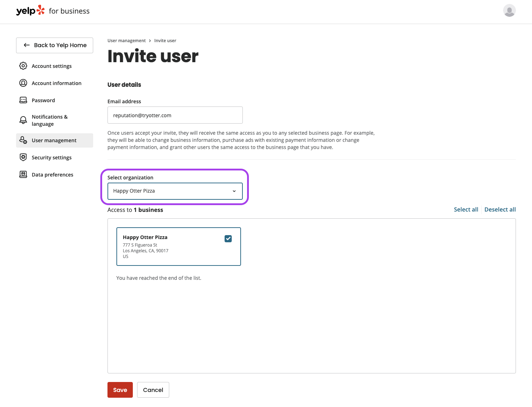Click Back to Yelp Home button
This screenshot has height=407, width=532.
(x=55, y=45)
